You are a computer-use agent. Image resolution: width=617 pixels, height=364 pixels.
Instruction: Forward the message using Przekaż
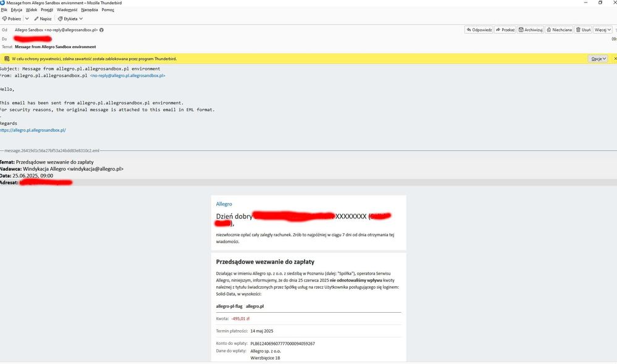(x=505, y=30)
